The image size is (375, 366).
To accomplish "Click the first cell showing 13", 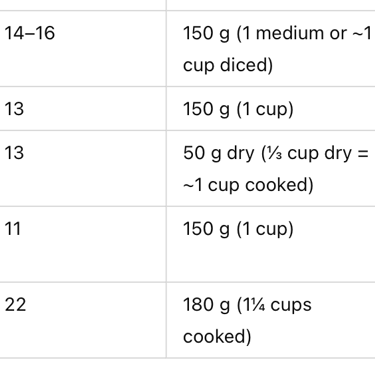I will click(83, 108).
